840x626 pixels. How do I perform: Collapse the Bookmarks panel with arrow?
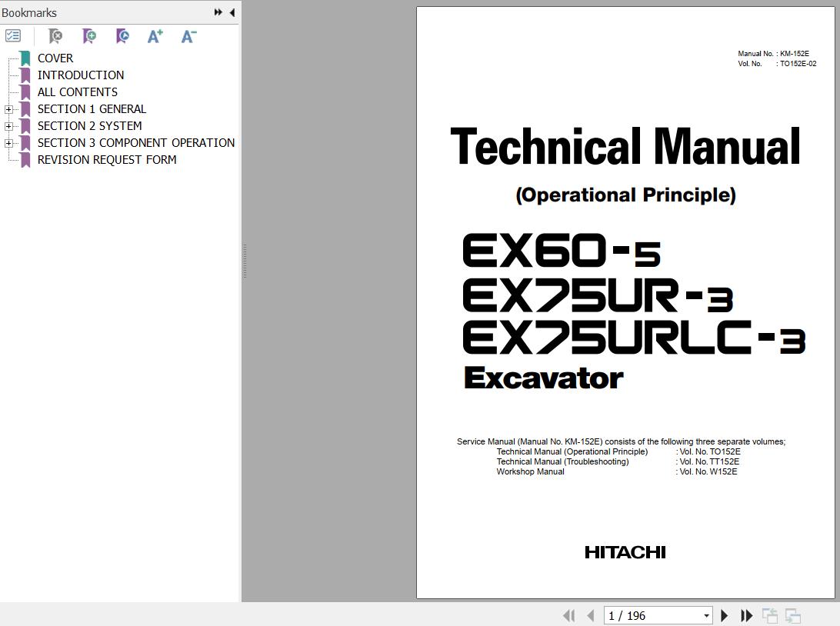tap(232, 12)
